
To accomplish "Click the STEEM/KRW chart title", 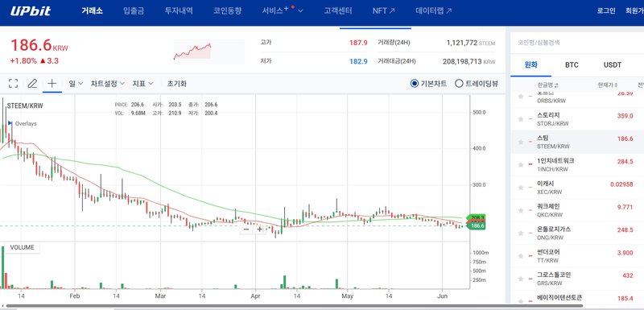I will (25, 106).
